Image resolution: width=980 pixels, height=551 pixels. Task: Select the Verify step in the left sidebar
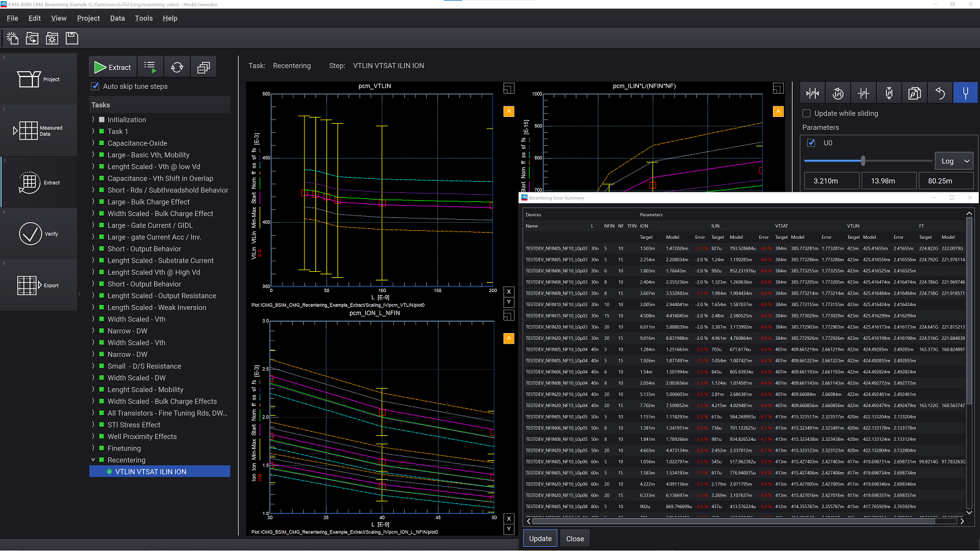tap(39, 233)
